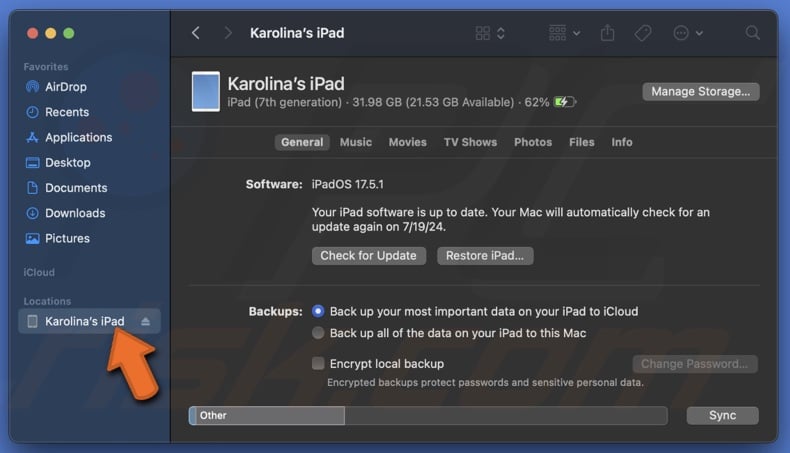Switch view using the icon grid button

coord(483,33)
